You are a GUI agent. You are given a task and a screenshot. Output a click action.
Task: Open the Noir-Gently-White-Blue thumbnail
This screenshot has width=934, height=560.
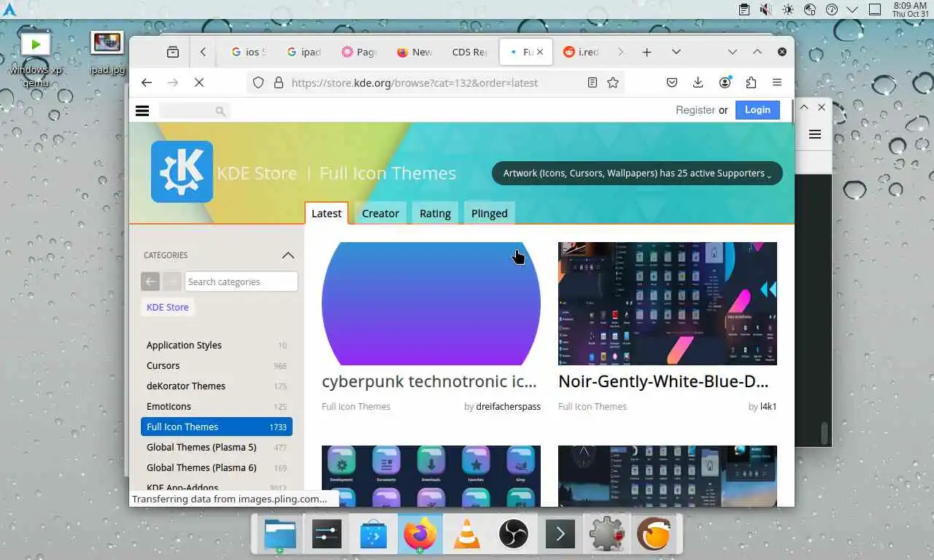(668, 303)
